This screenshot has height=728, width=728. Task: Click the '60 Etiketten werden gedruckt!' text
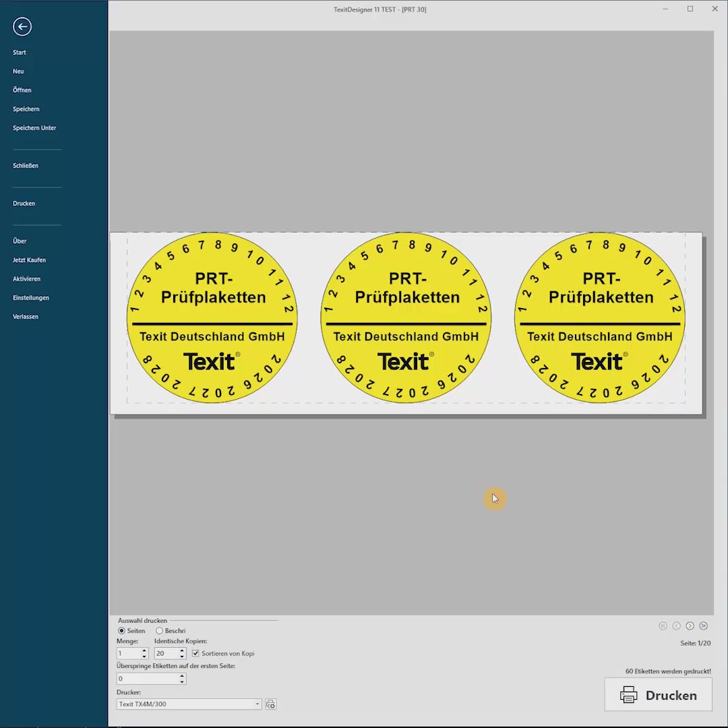(x=668, y=671)
